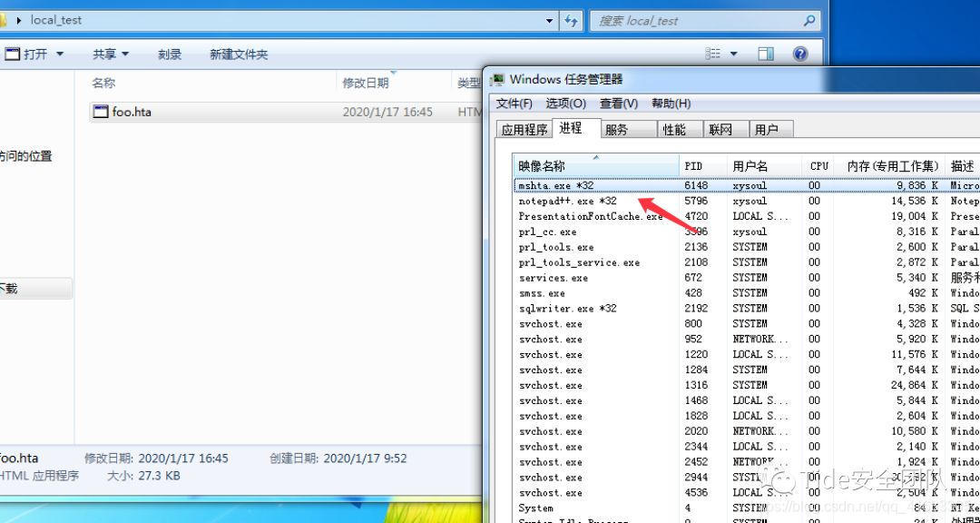
Task: Select the mshta.exe *32 process row
Action: [747, 186]
